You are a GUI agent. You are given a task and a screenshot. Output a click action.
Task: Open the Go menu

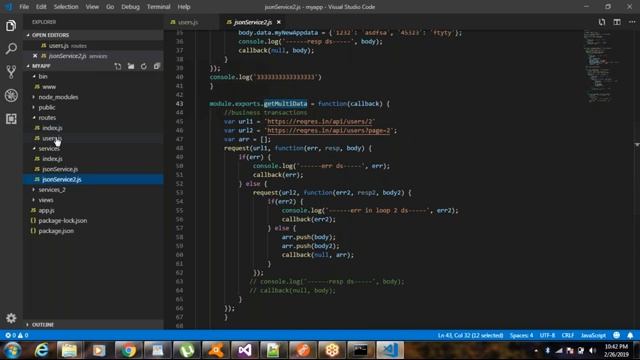tap(110, 7)
